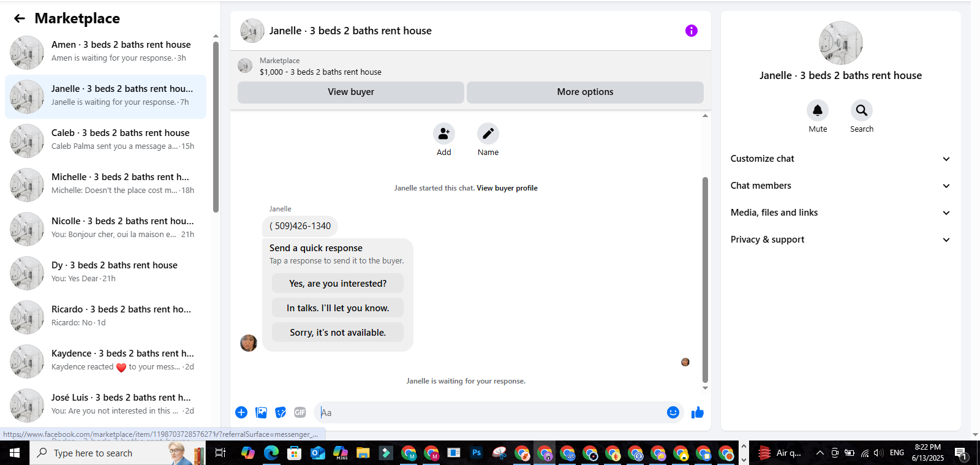Open Windows Start menu
Image resolution: width=980 pixels, height=465 pixels.
point(15,453)
